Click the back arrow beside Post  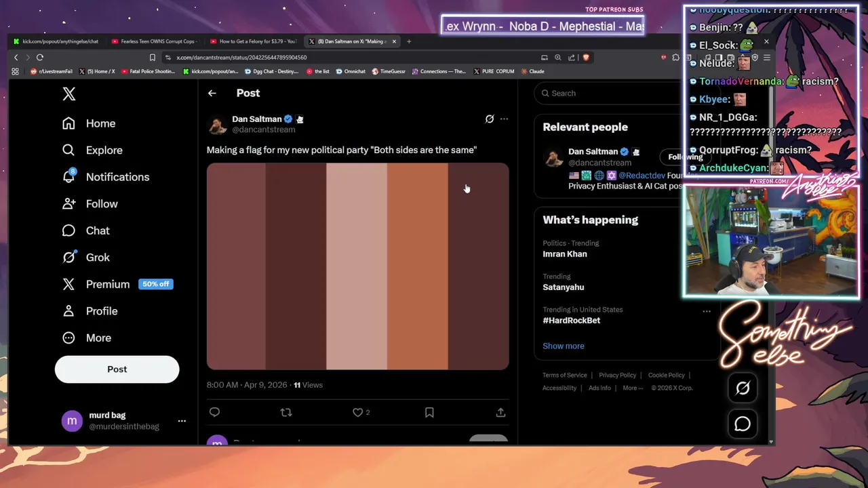pos(212,94)
